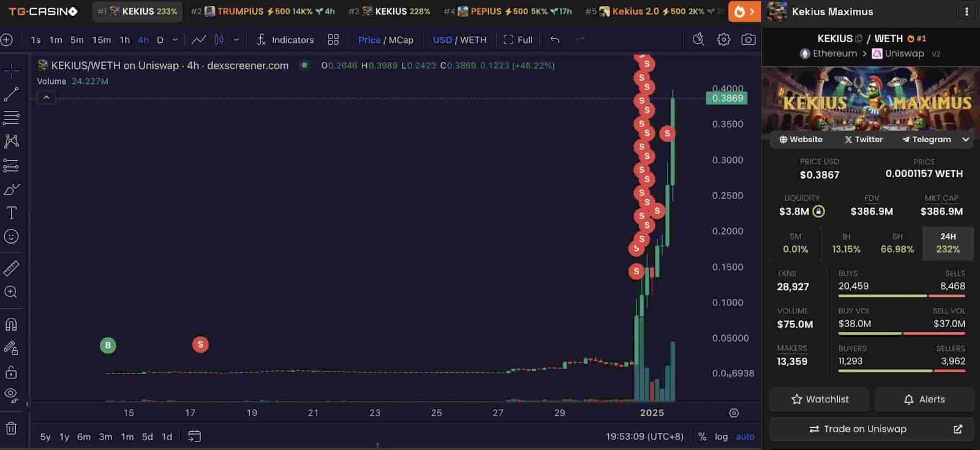
Task: Select the 24H stats tab
Action: coord(948,243)
